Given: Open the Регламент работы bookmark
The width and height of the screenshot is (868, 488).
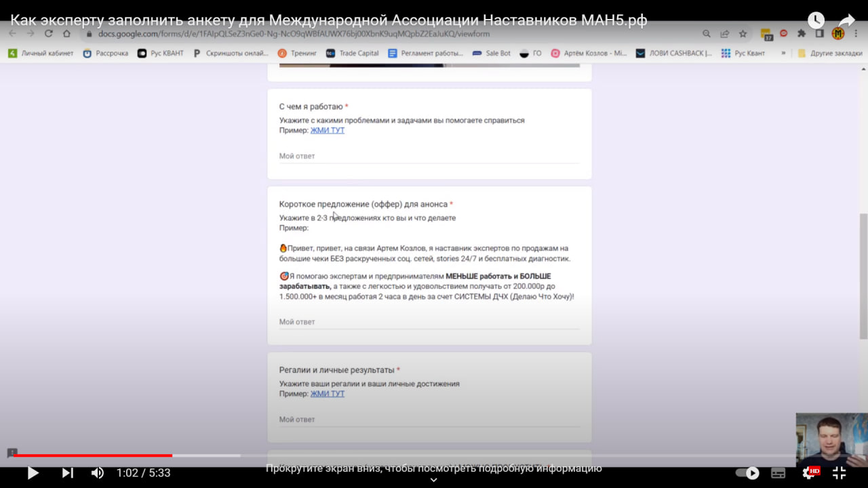Looking at the screenshot, I should [426, 53].
